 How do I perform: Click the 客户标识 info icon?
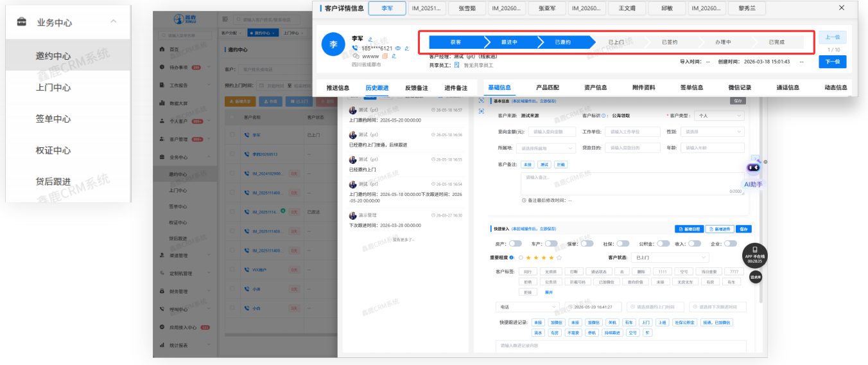pos(604,116)
